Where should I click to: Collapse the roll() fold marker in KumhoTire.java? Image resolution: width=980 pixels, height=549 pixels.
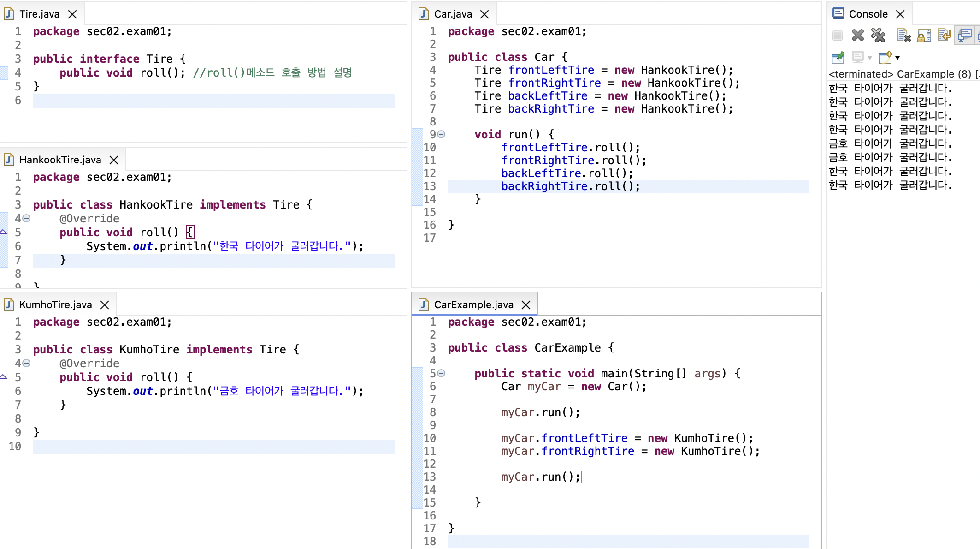[26, 363]
